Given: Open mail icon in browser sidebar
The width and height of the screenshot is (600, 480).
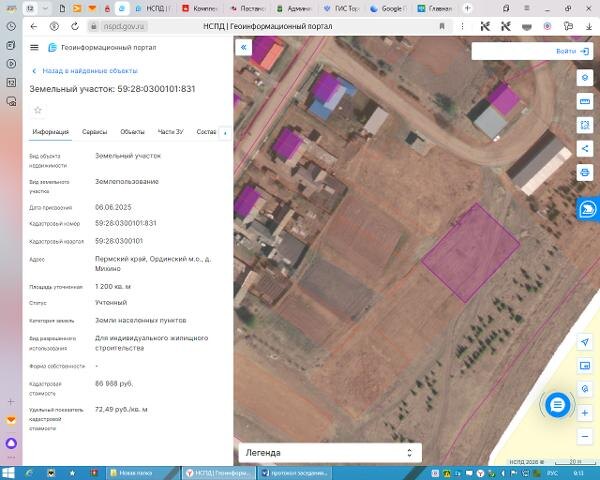Looking at the screenshot, I should coord(11,421).
